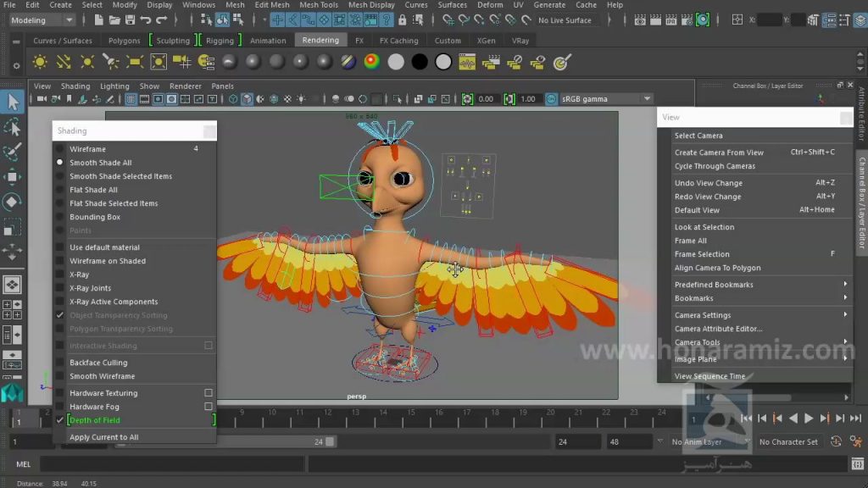The width and height of the screenshot is (868, 488).
Task: Click the time range slider handle at 24
Action: click(x=330, y=441)
